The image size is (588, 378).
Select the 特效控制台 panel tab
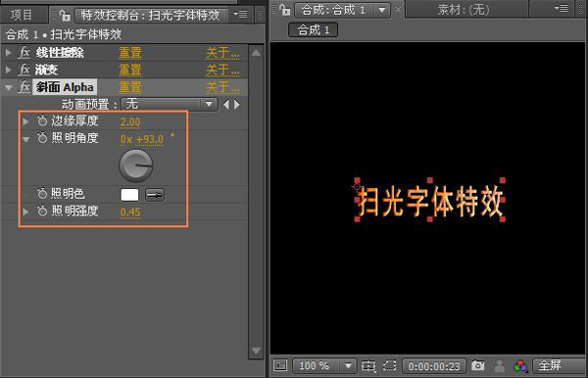click(x=150, y=16)
